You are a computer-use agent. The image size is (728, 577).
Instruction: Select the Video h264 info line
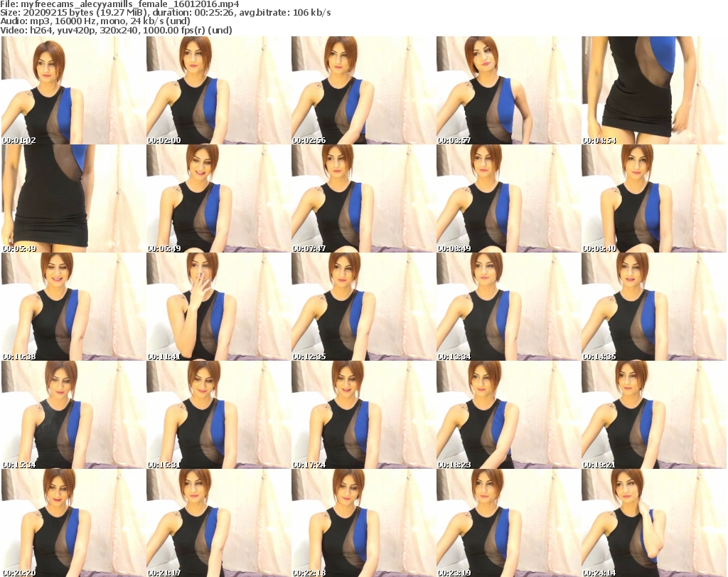(116, 30)
